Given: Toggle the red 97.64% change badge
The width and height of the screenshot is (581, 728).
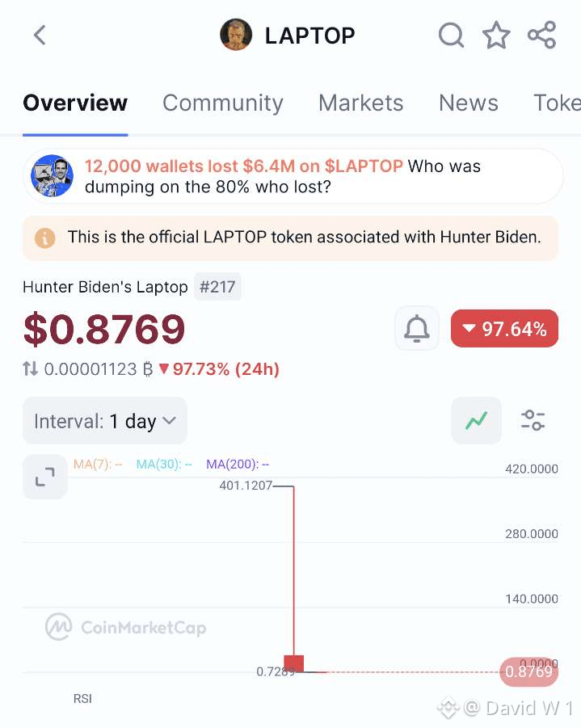Looking at the screenshot, I should [x=504, y=328].
